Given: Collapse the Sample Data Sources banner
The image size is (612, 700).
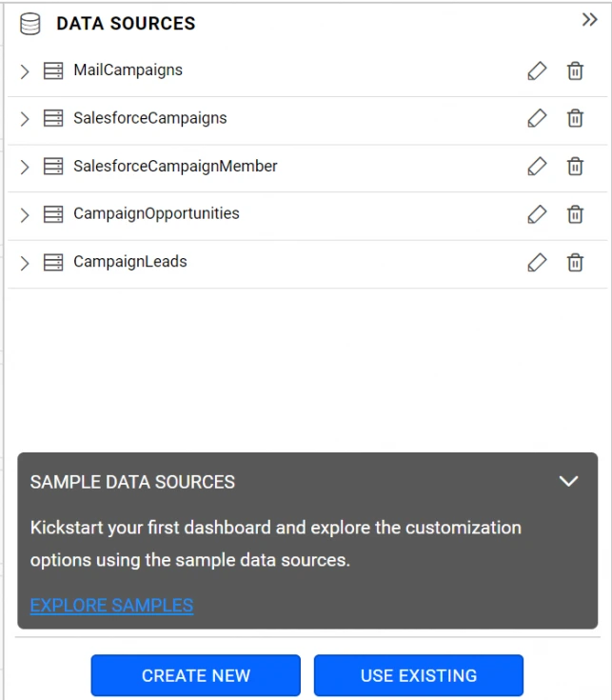Looking at the screenshot, I should point(568,482).
